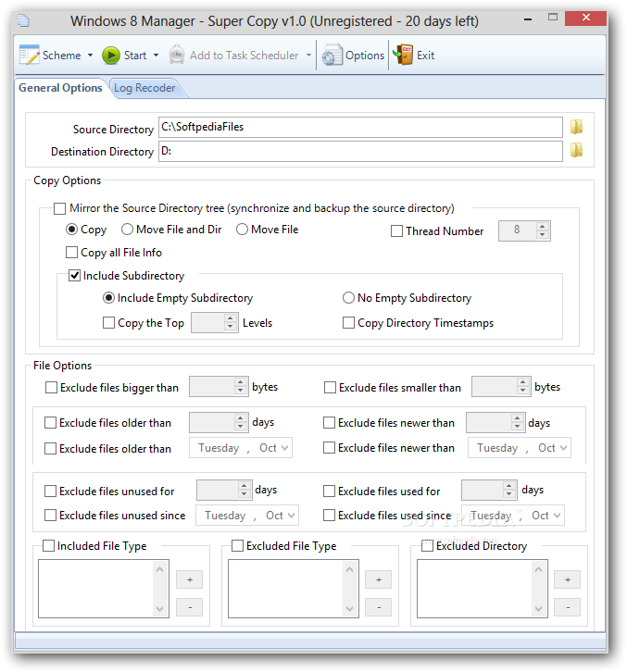Enable Excluded Directory checkbox
The image size is (627, 672).
click(x=427, y=546)
